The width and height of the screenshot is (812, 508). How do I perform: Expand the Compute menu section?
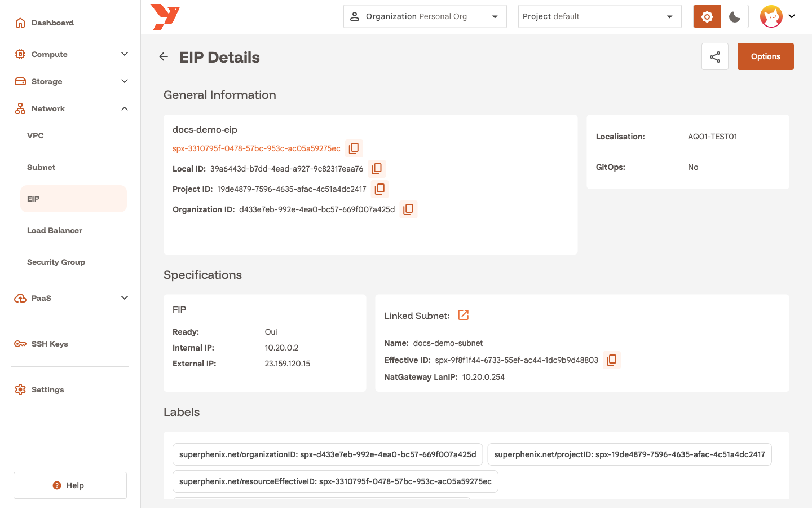[x=72, y=54]
